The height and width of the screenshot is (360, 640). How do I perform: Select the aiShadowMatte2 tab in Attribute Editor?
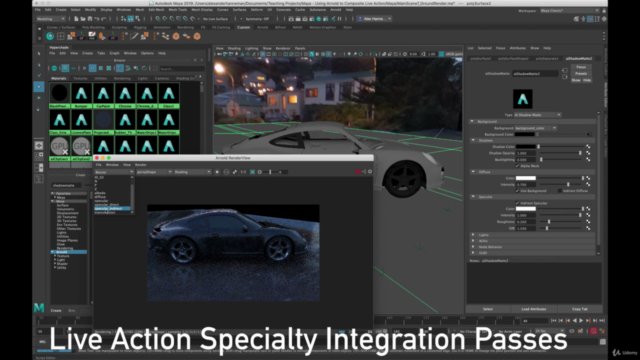(579, 58)
